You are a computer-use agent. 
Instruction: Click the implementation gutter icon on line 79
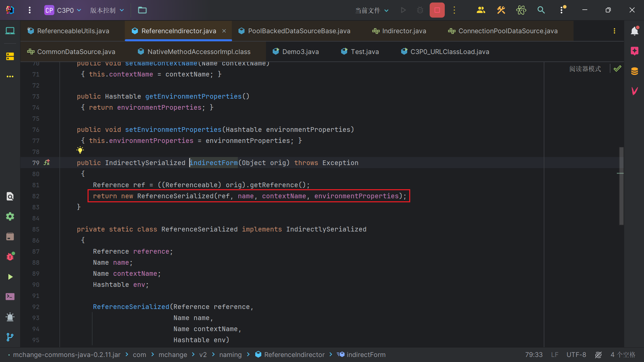[x=47, y=162]
